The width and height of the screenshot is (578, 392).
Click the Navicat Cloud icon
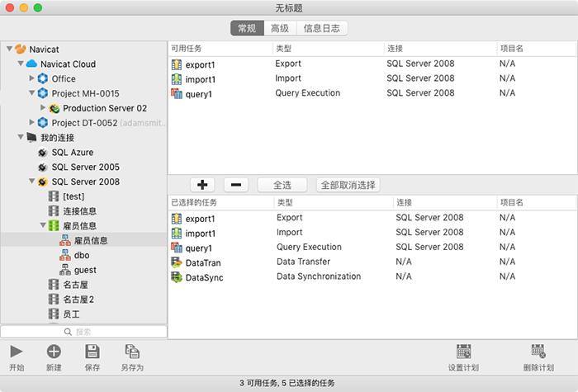coord(31,64)
